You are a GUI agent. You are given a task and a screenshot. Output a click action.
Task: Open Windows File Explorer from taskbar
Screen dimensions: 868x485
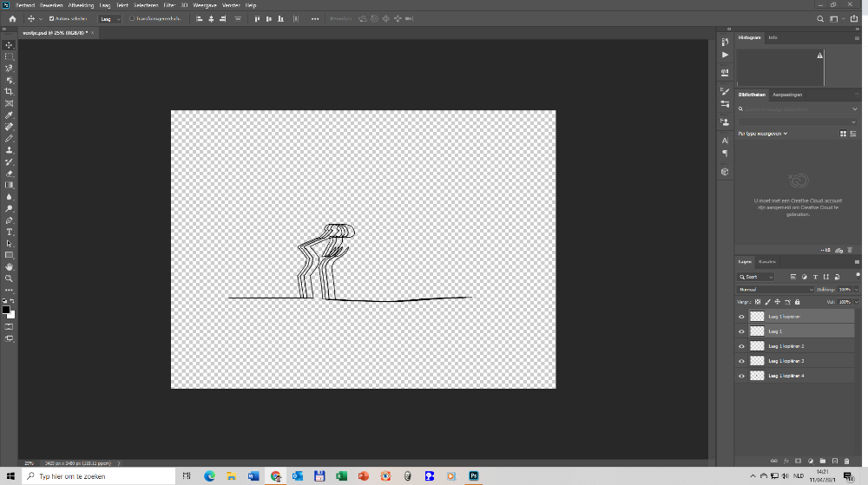click(x=233, y=476)
